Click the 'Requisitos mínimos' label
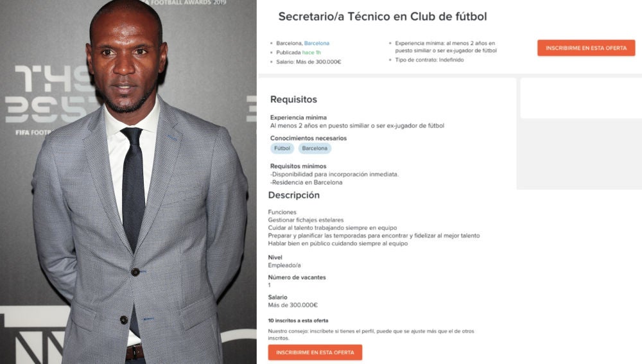The height and width of the screenshot is (364, 642). point(298,166)
